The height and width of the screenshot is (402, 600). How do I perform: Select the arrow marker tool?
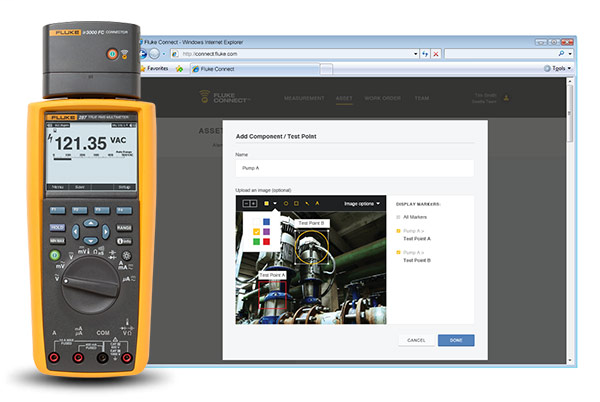click(x=307, y=203)
